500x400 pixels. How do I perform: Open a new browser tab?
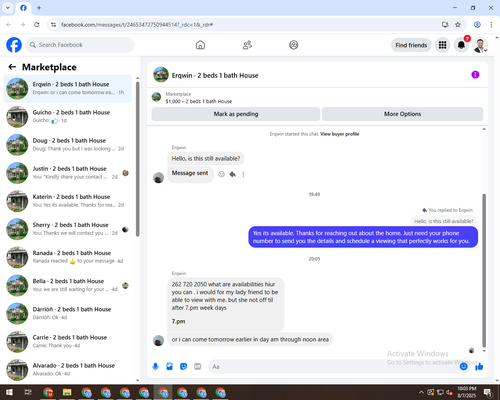[x=39, y=8]
